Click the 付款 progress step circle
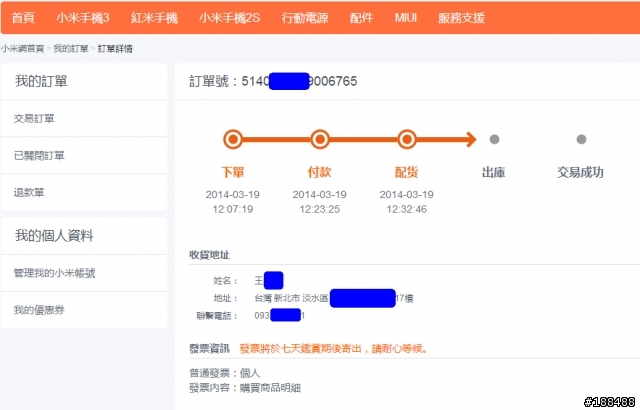 click(x=320, y=140)
